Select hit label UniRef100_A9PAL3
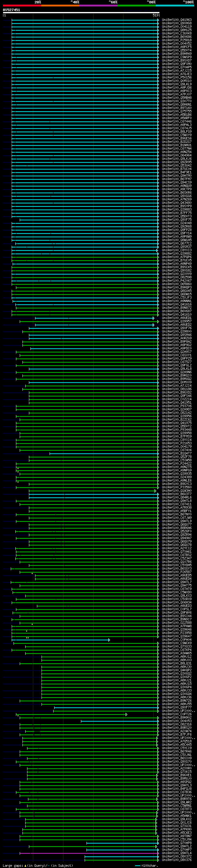The height and width of the screenshot is (868, 197). point(176,125)
